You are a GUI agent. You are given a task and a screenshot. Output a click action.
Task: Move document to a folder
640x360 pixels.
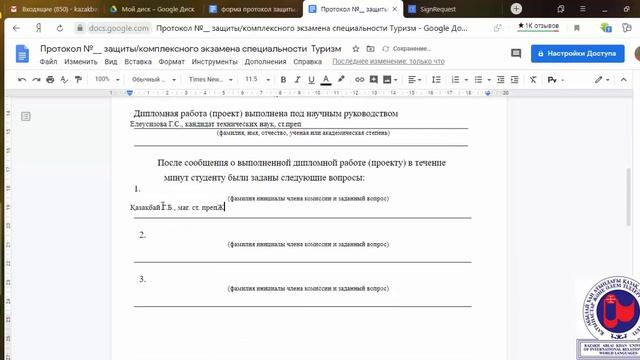tap(370, 49)
